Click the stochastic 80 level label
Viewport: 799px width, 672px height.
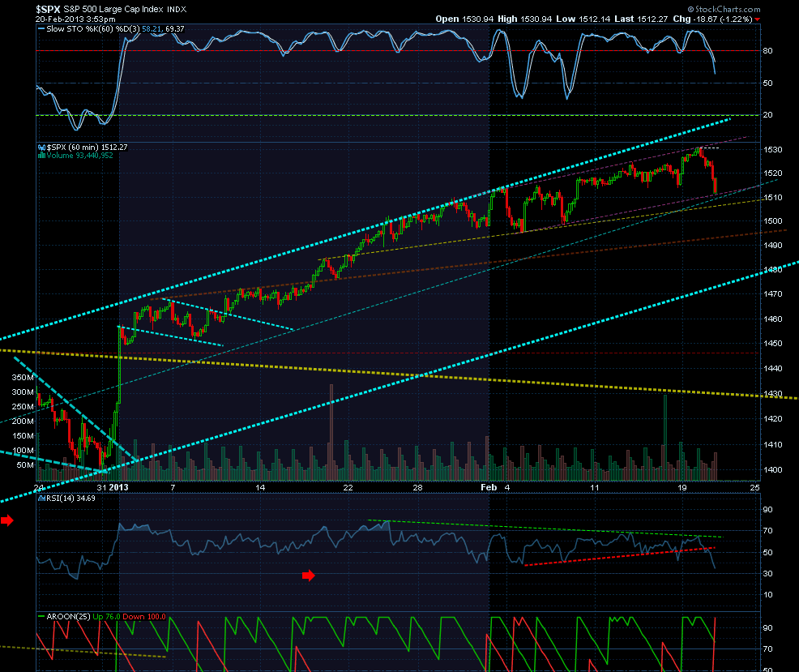click(768, 51)
